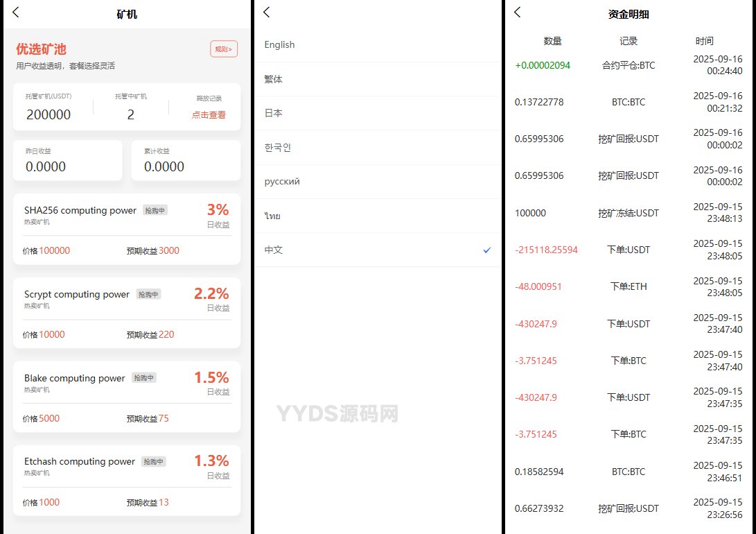Click the 200000 托管矿机 value
This screenshot has height=534, width=756.
[x=49, y=115]
